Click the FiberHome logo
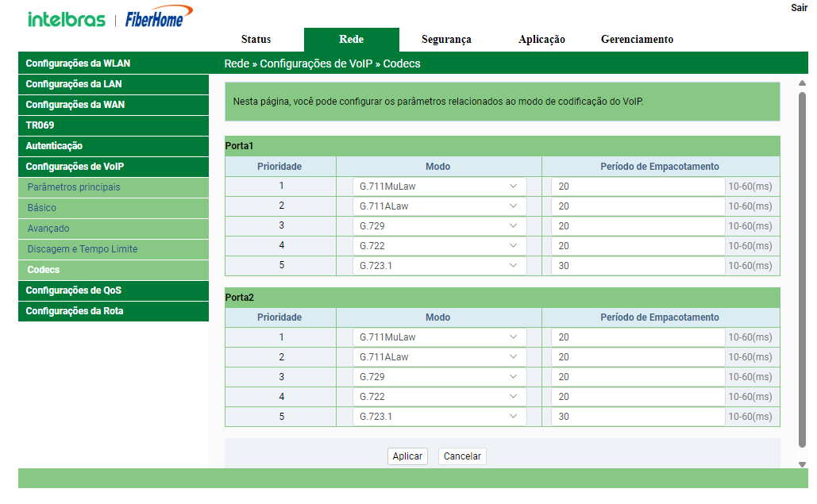Screen dimensions: 817x504 click(x=159, y=17)
